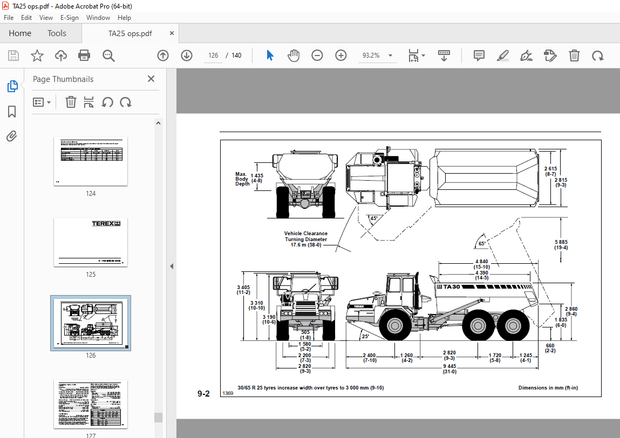Zoom in with the plus icon
The height and width of the screenshot is (438, 620).
[341, 56]
